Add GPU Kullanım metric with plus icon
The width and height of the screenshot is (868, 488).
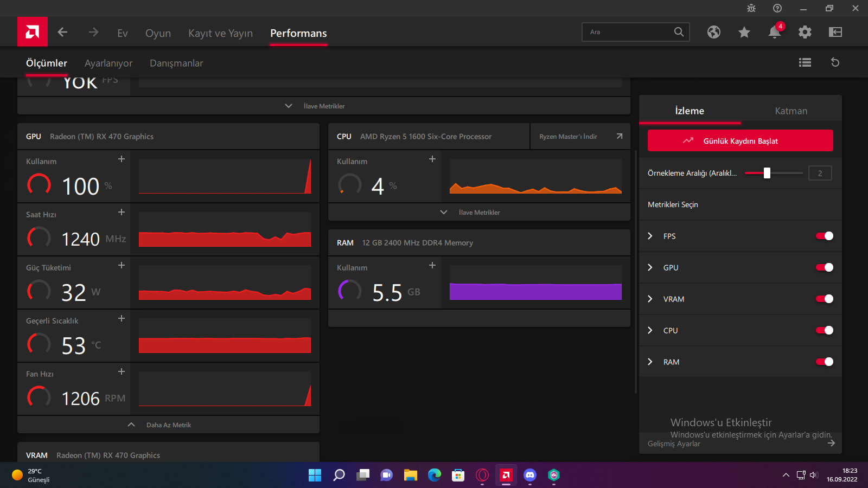pos(122,159)
